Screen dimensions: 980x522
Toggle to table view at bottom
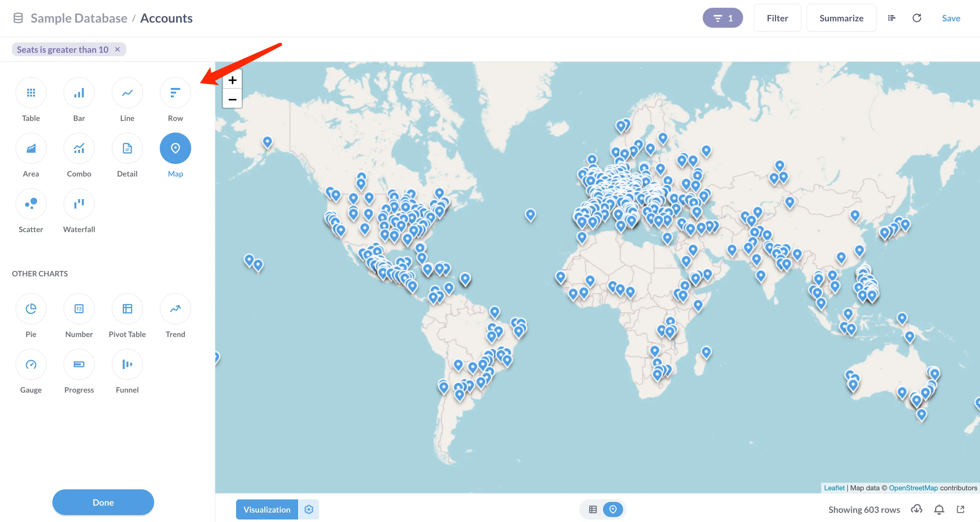(592, 509)
